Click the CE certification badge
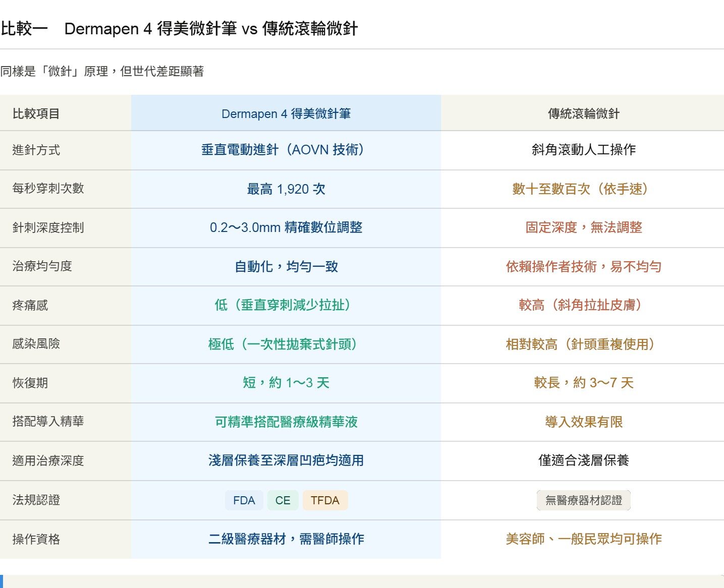Image resolution: width=724 pixels, height=588 pixels. coord(283,500)
